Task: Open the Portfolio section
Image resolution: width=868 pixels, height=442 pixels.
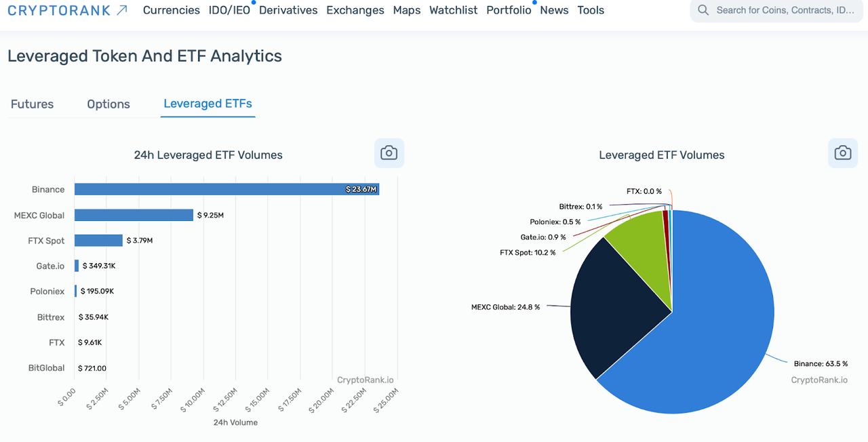Action: [x=509, y=9]
